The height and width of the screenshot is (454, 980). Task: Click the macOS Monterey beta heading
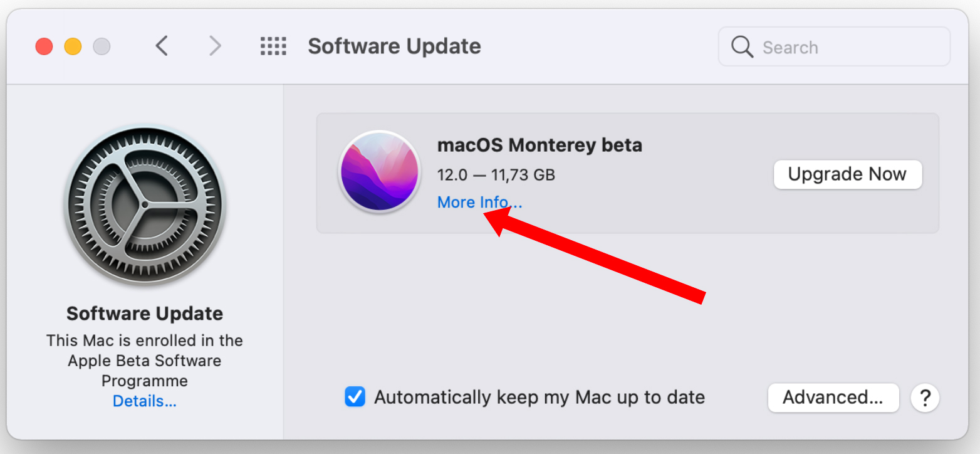point(540,145)
